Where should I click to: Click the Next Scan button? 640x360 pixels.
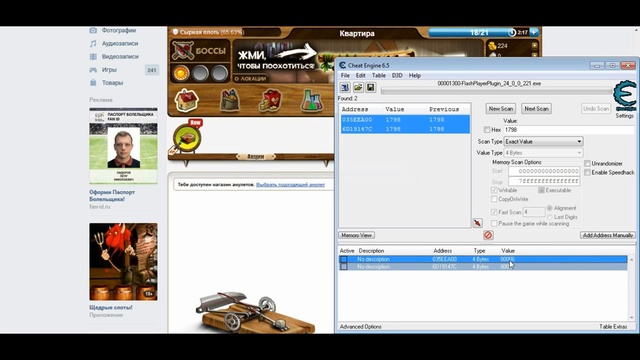coord(536,109)
